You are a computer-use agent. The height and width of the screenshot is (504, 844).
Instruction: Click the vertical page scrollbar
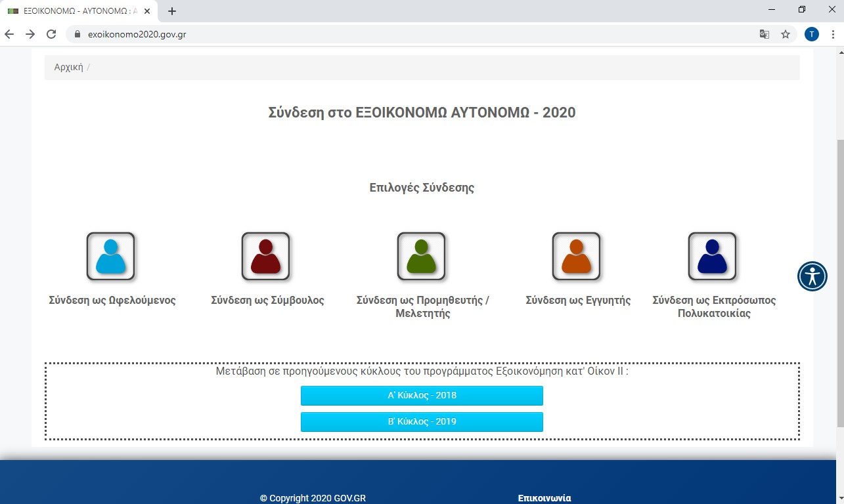tap(839, 282)
